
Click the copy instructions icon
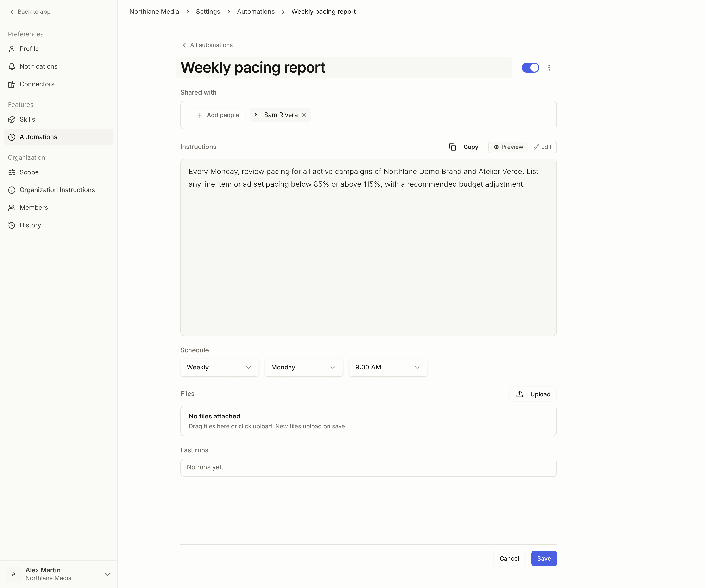(x=453, y=147)
